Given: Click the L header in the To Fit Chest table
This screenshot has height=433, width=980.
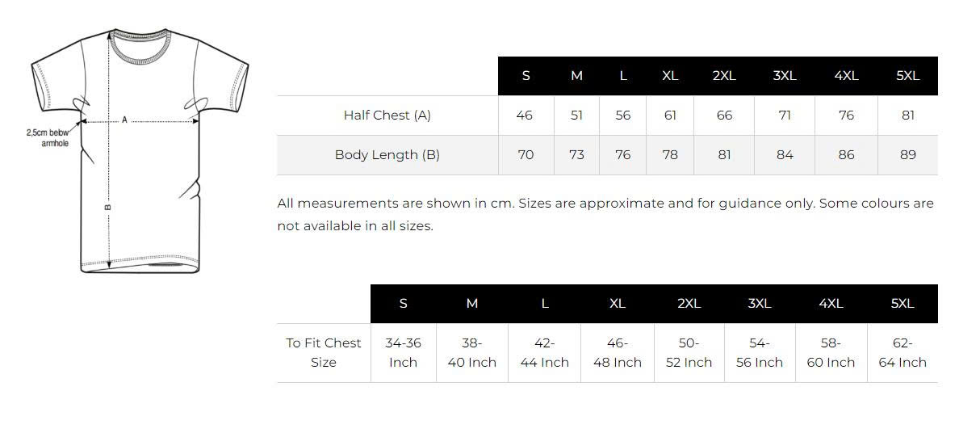Looking at the screenshot, I should tap(544, 304).
